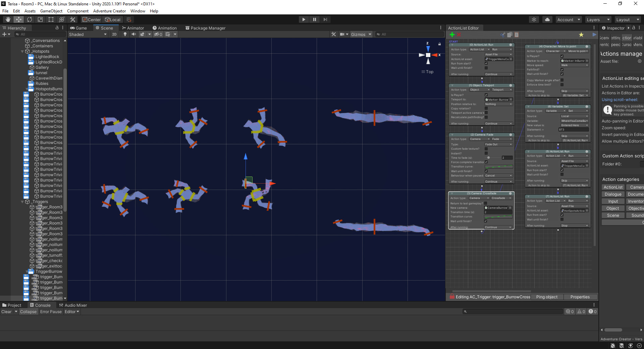
Task: Open the Adventure Creator menu
Action: [109, 11]
